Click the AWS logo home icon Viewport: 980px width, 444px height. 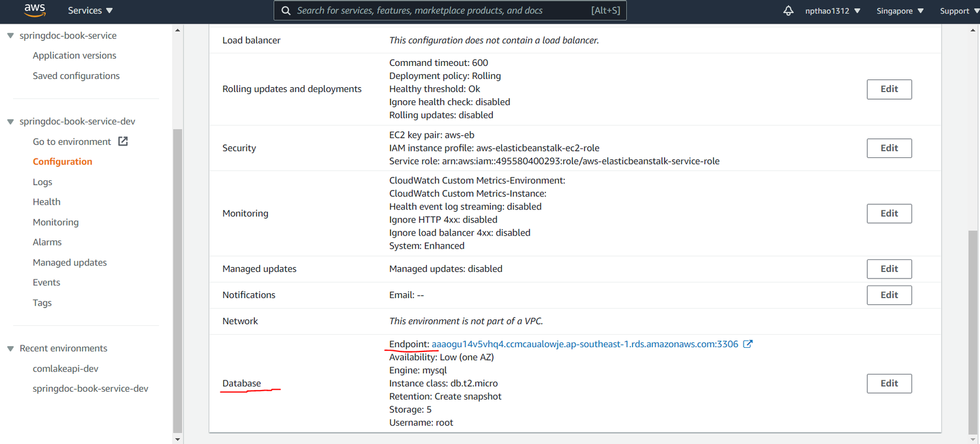pos(34,10)
